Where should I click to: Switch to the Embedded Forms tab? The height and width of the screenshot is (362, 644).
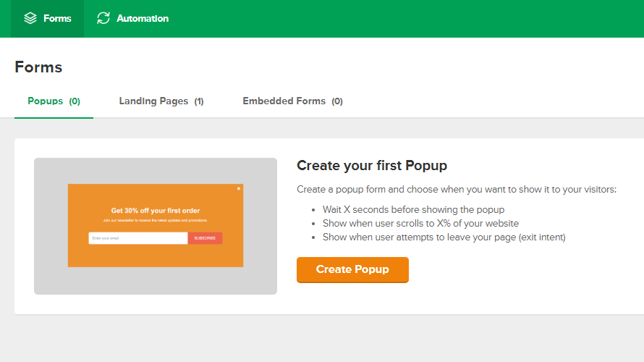click(284, 101)
